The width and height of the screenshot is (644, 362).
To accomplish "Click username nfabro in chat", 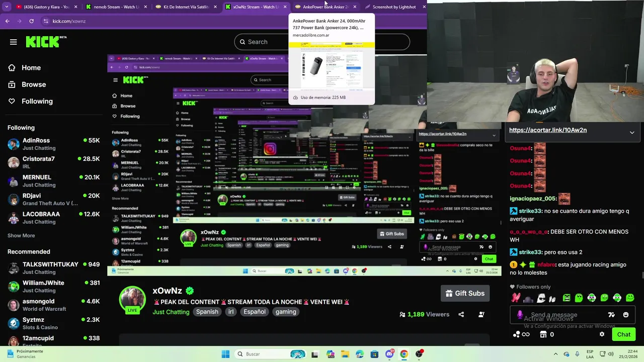I will point(546,264).
